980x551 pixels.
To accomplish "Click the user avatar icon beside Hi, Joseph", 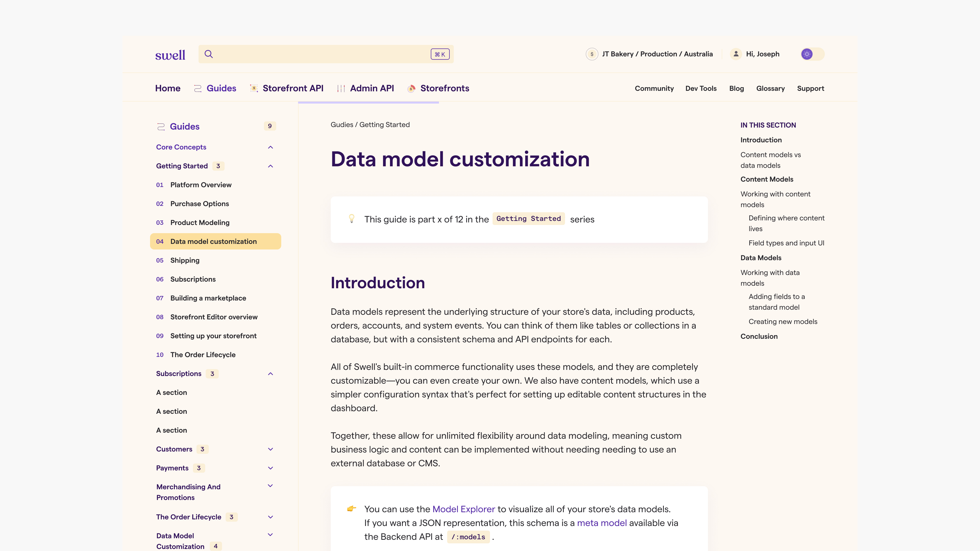I will coord(736,54).
